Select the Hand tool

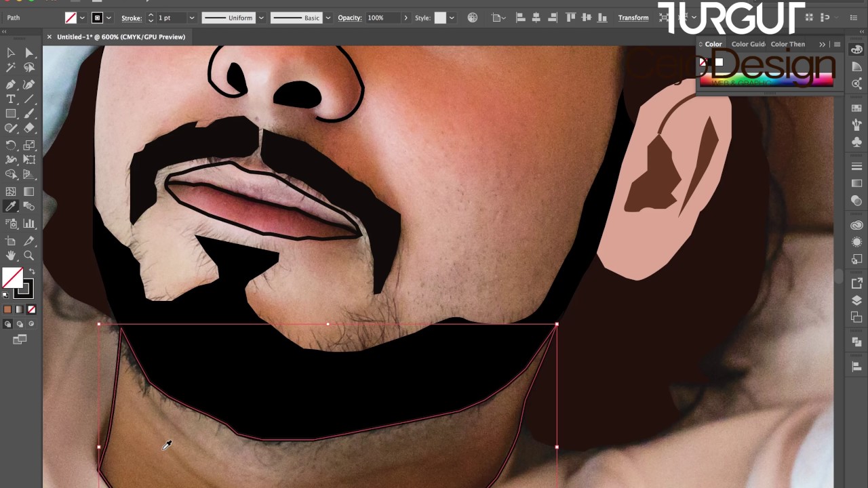coord(11,256)
